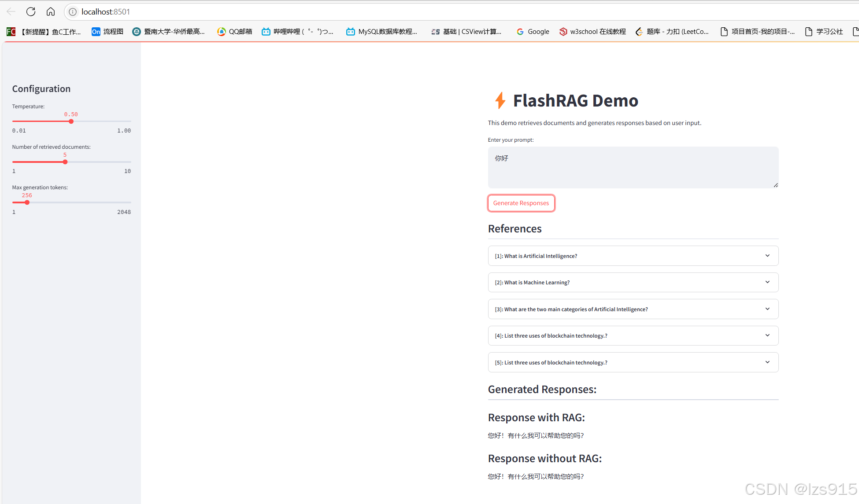859x504 pixels.
Task: Expand reference 4 about blockchain uses
Action: pyautogui.click(x=633, y=336)
